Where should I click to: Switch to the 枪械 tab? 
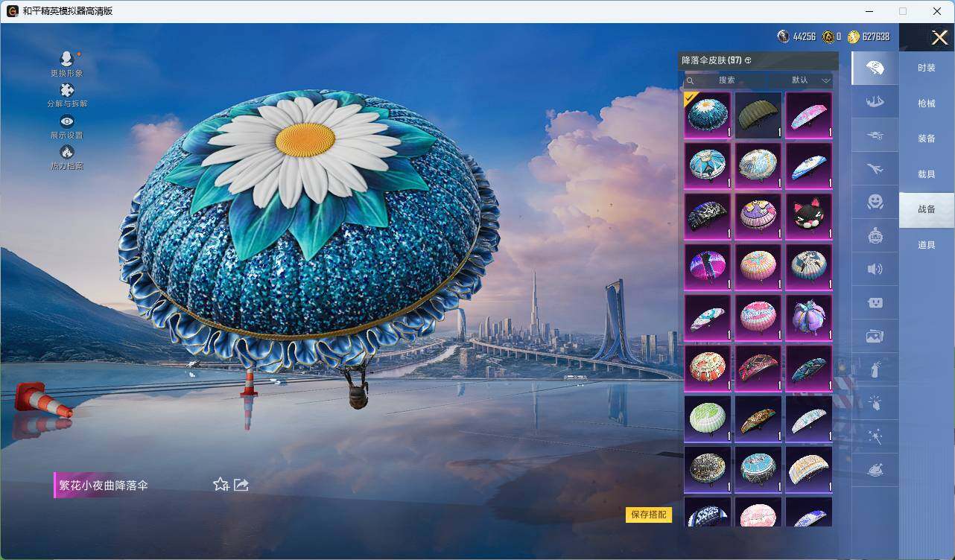point(927,104)
